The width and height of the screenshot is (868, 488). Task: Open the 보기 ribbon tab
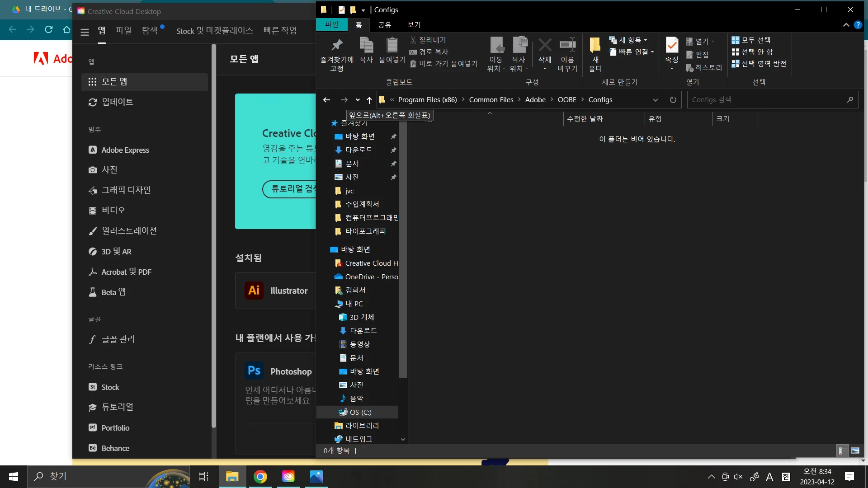414,25
